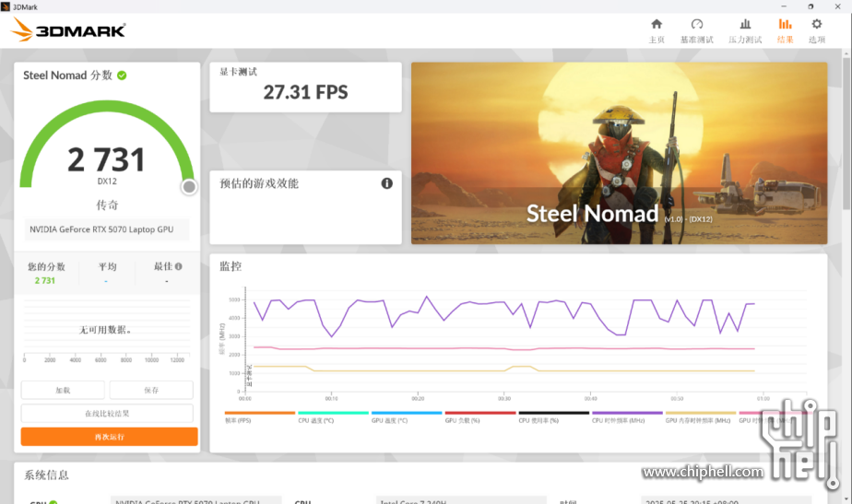This screenshot has height=504, width=852.
Task: Click the 无可用数据 message
Action: [105, 330]
